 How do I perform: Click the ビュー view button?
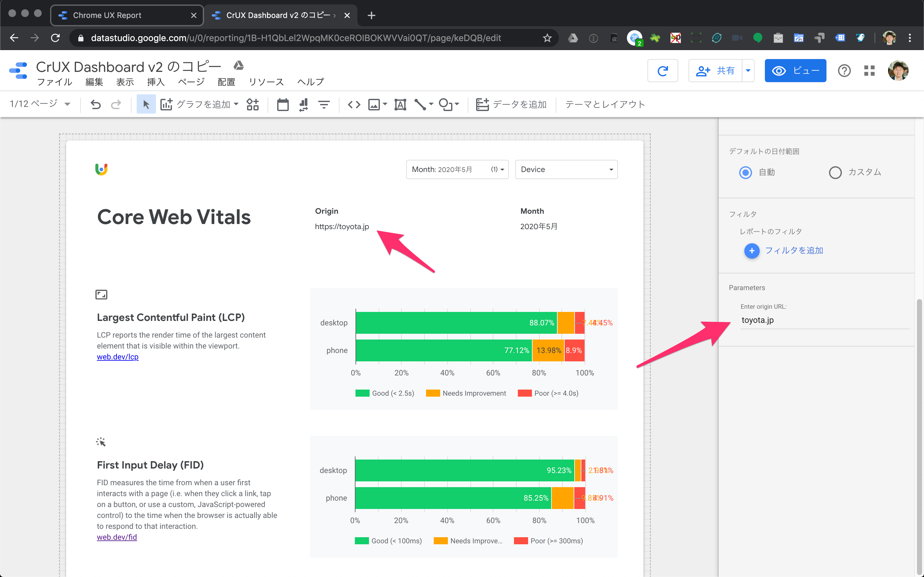tap(795, 71)
